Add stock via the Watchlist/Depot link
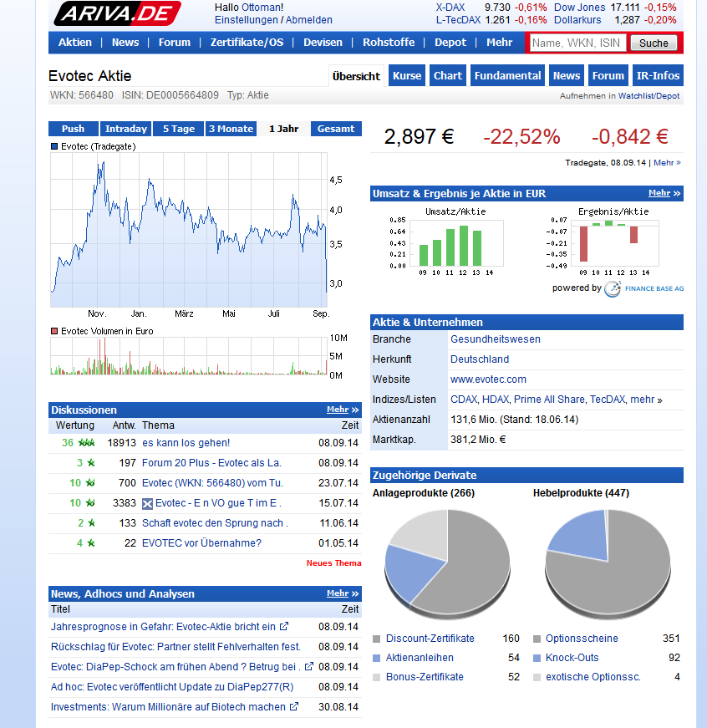Image resolution: width=707 pixels, height=728 pixels. [649, 95]
